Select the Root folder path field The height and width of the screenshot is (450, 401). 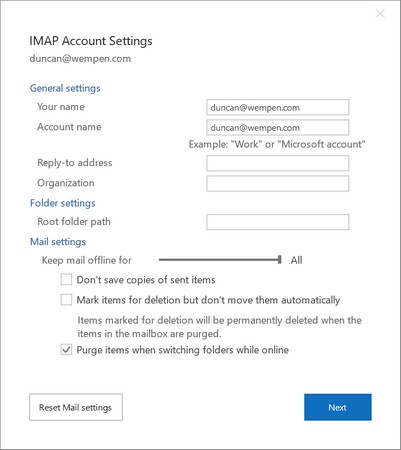[x=278, y=222]
